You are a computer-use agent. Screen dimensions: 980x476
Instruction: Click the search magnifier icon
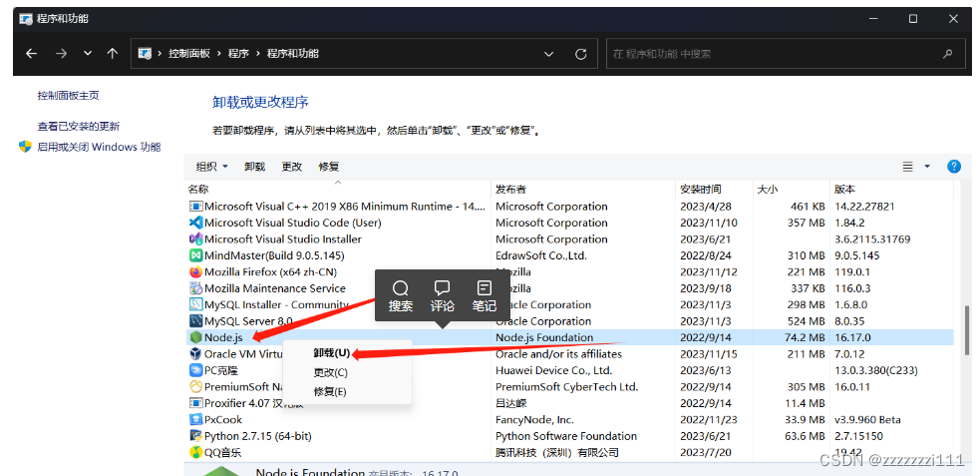(948, 54)
